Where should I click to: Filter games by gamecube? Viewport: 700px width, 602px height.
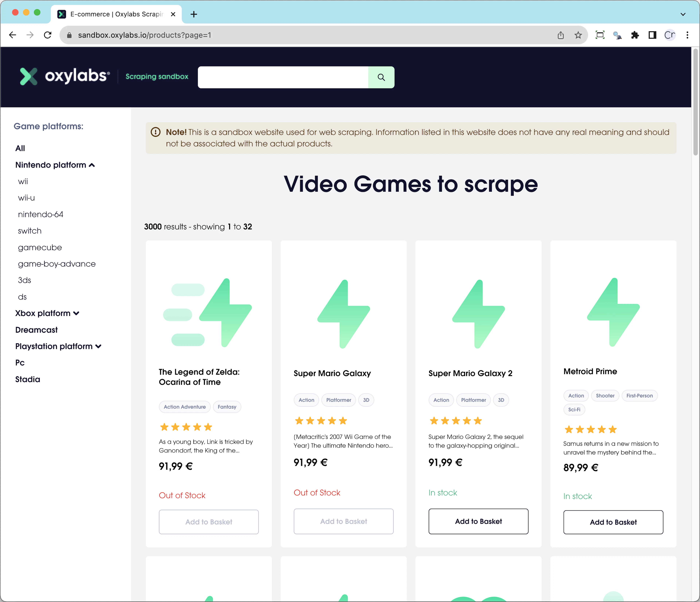[40, 248]
